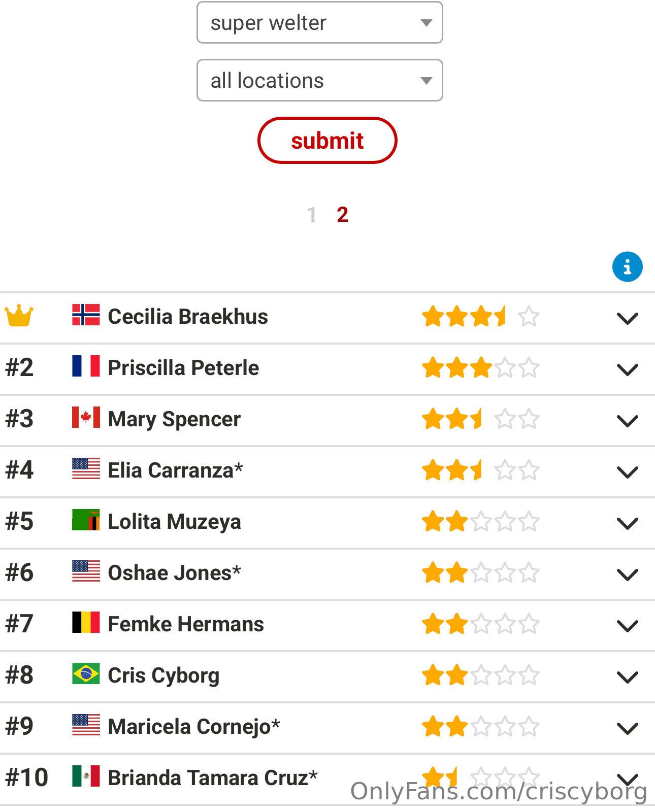Click France flag beside Priscilla Peterle

point(86,366)
